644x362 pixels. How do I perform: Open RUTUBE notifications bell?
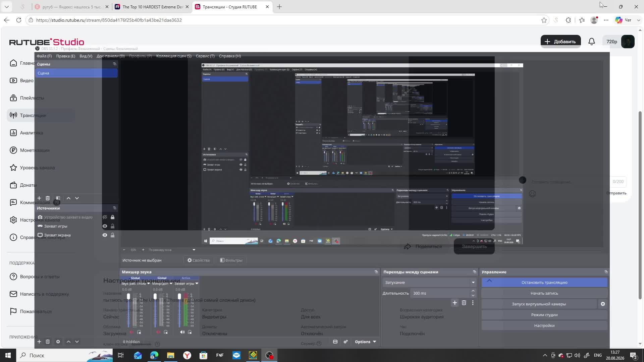click(x=592, y=42)
